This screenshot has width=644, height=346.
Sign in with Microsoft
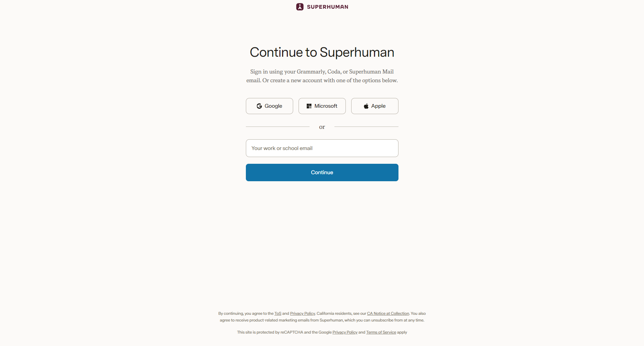(x=322, y=106)
